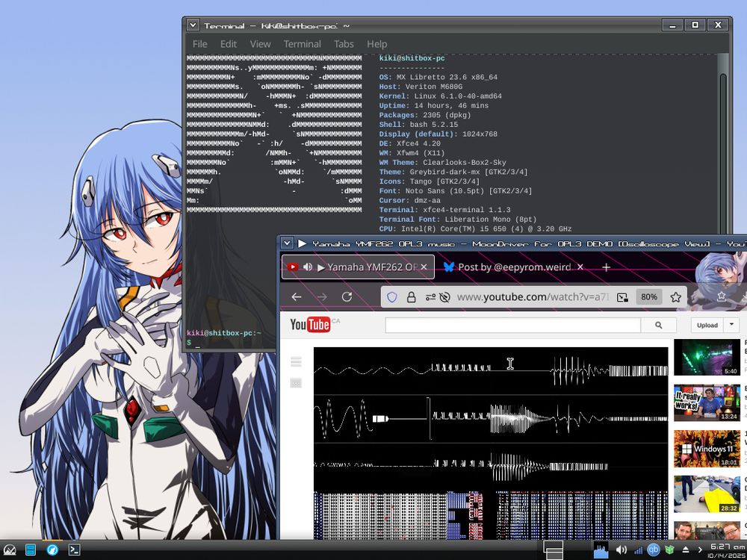Viewport: 747px width, 560px height.
Task: Click the YouTube Upload button
Action: point(707,326)
